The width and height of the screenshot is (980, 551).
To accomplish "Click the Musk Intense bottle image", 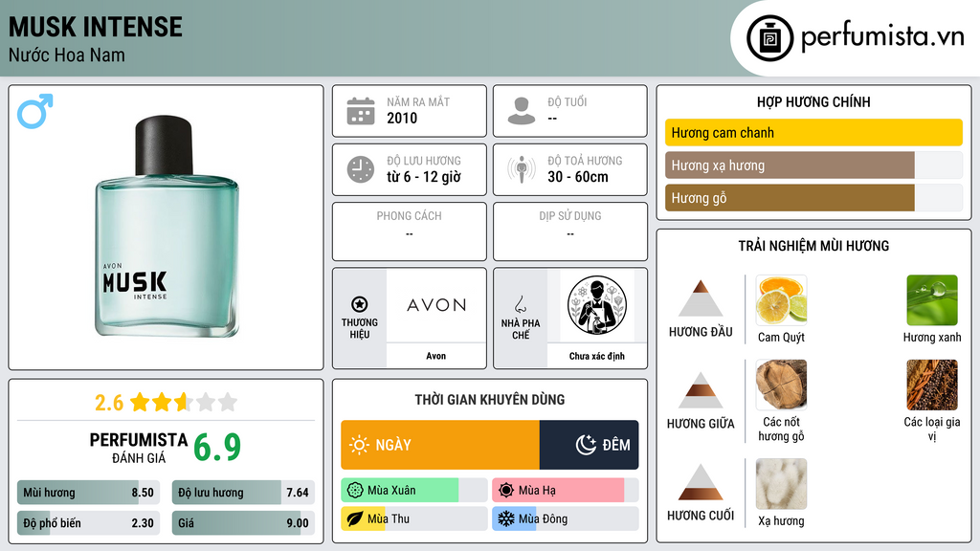I will pos(167,227).
